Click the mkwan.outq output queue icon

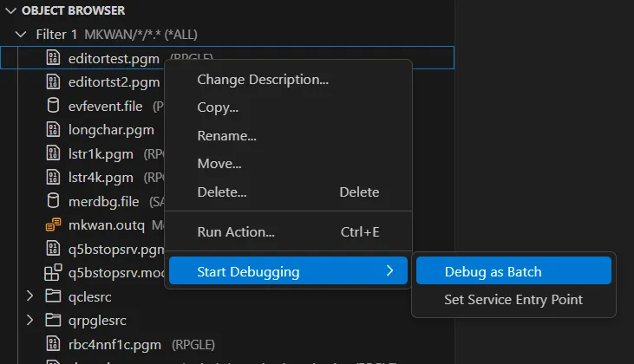click(53, 225)
